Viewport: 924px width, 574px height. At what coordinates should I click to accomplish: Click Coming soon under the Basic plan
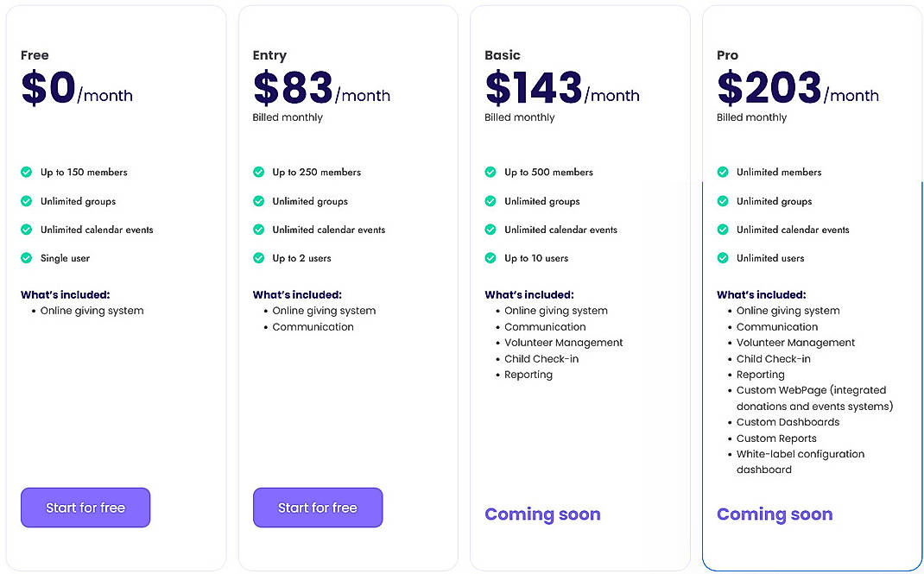(542, 514)
